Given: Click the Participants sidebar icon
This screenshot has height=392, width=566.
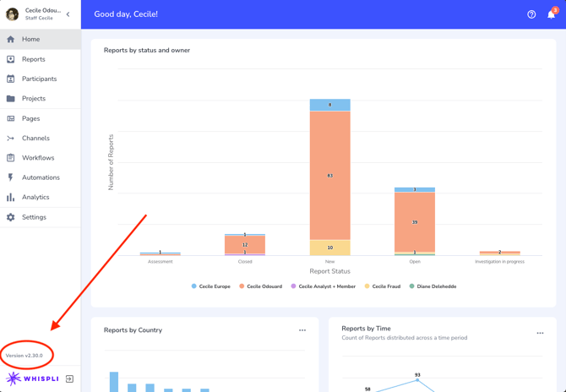Looking at the screenshot, I should coord(11,79).
